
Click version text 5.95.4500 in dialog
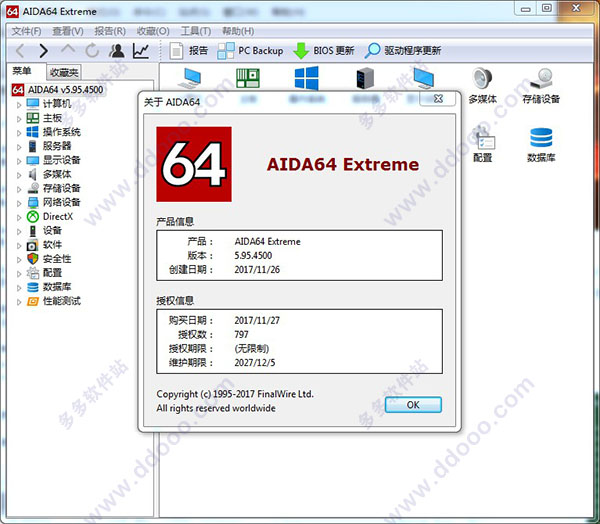click(x=253, y=255)
